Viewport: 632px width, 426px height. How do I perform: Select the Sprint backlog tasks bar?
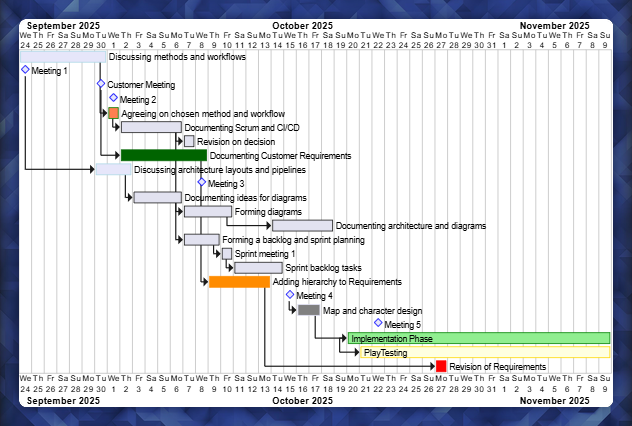[258, 268]
